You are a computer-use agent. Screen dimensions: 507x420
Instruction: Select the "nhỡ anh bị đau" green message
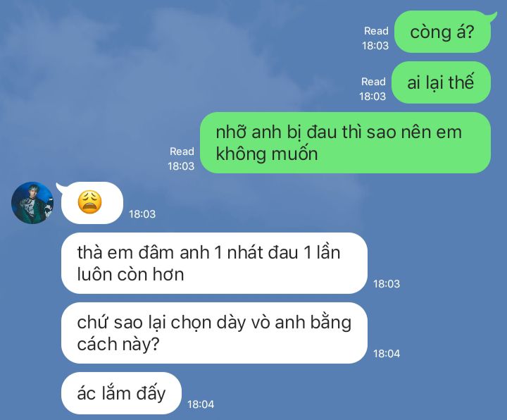point(345,142)
